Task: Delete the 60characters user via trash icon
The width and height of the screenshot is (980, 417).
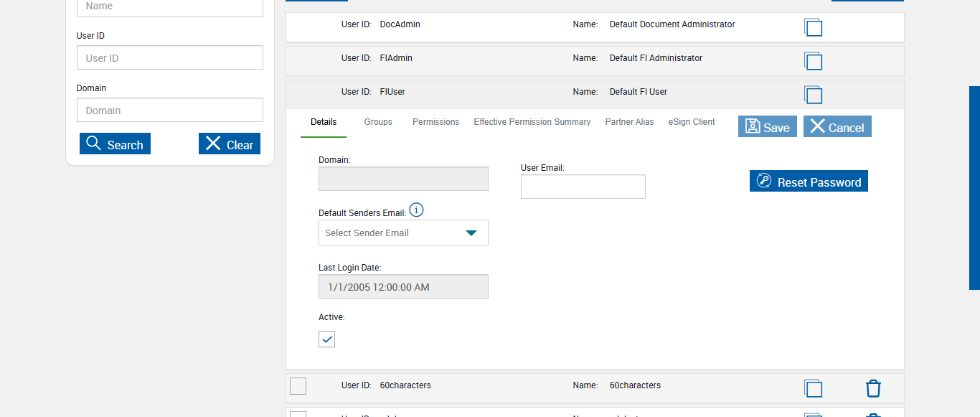Action: (872, 388)
